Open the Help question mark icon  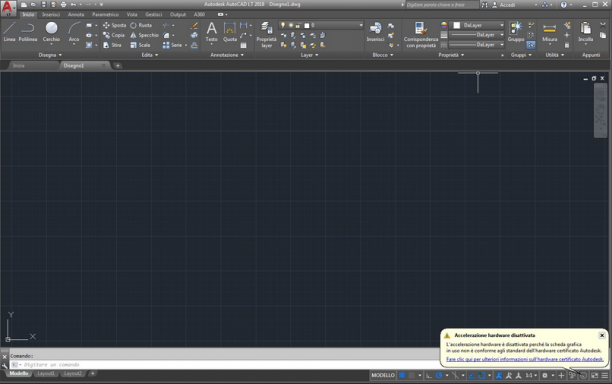point(564,5)
